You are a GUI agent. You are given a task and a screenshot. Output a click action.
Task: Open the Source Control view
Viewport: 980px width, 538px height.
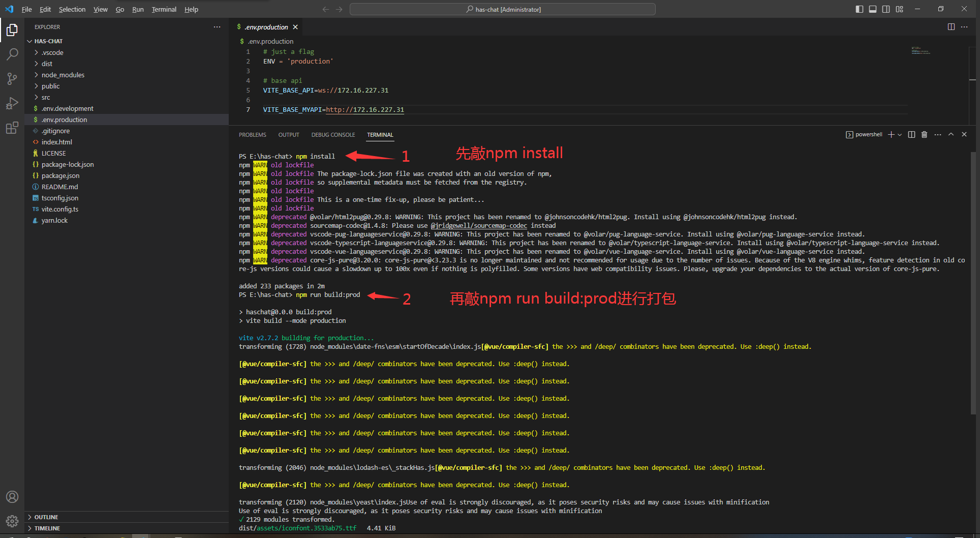tap(12, 78)
